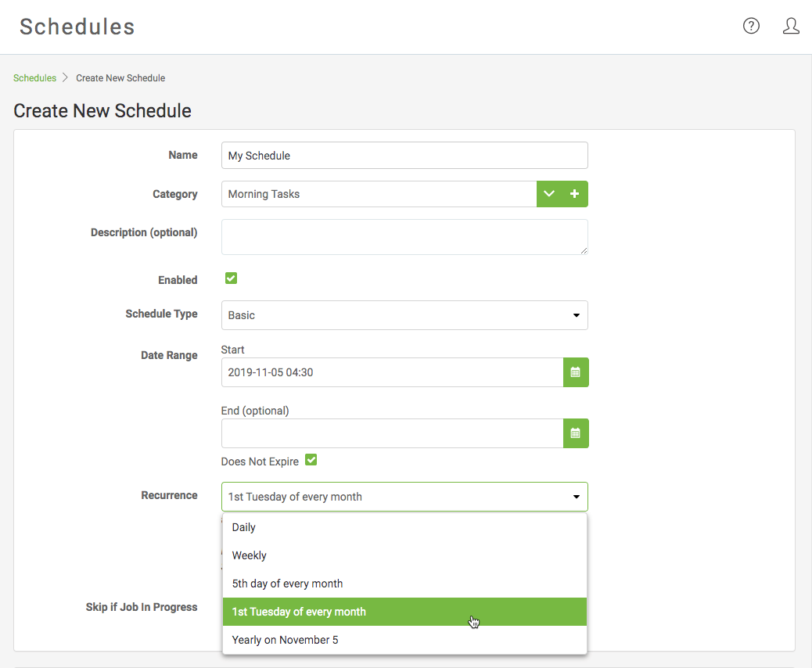Edit the Start date field

(x=393, y=372)
